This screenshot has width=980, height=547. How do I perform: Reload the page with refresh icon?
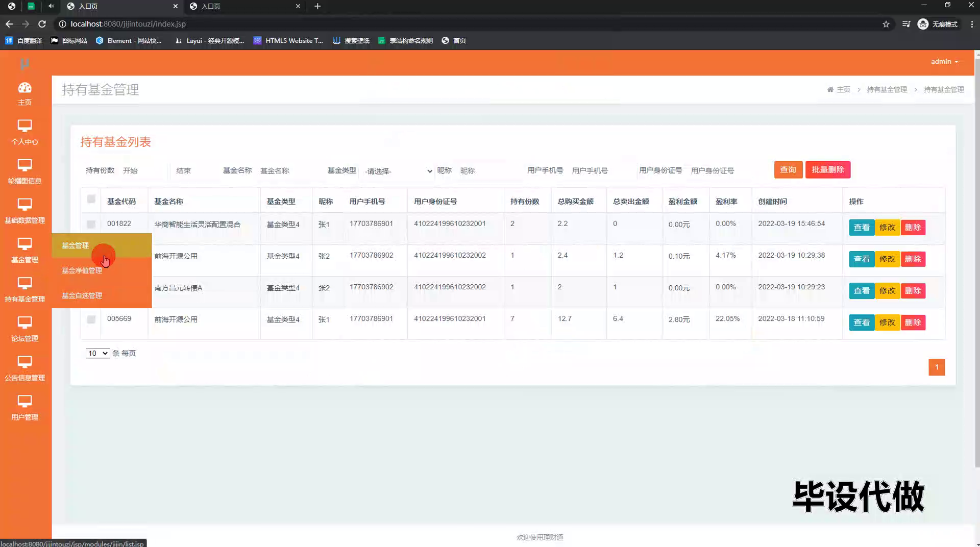coord(42,24)
